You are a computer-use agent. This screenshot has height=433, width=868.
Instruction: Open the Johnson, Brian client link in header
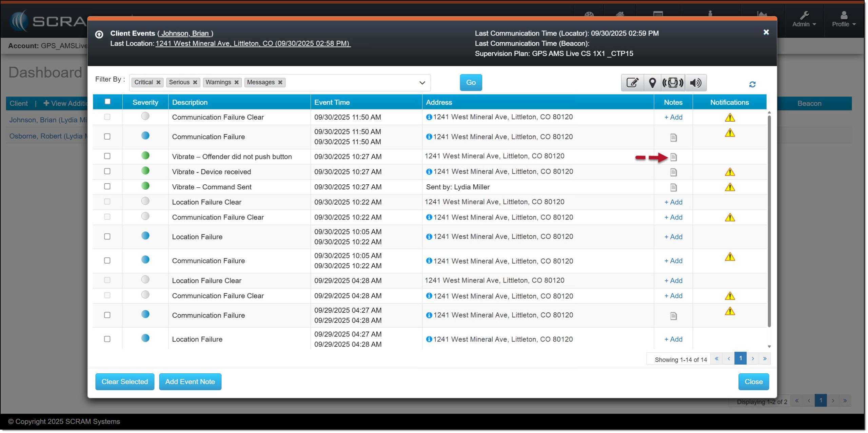pyautogui.click(x=185, y=33)
